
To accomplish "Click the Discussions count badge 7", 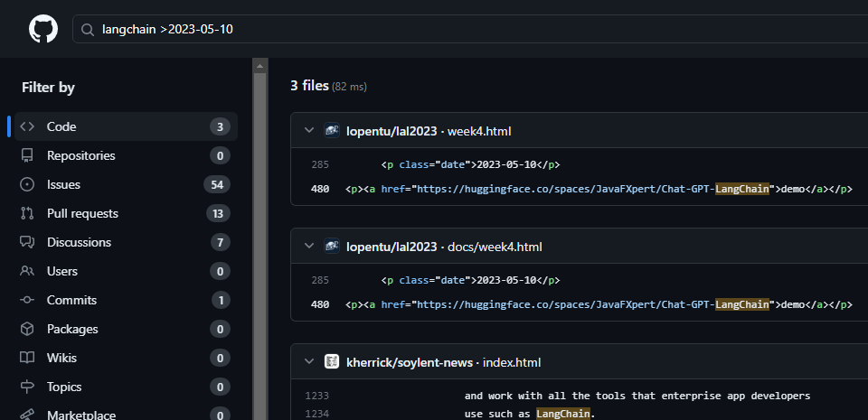I will tap(221, 242).
